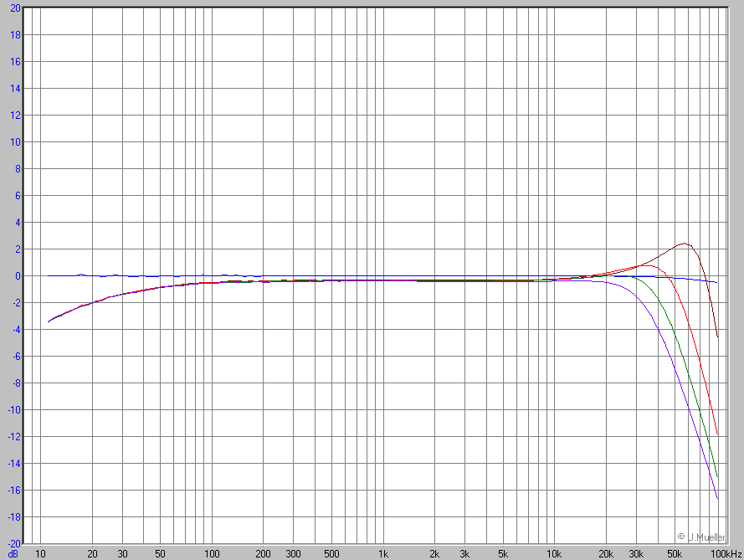This screenshot has height=560, width=744.
Task: Click the "6" dB axis label
Action: (x=18, y=196)
